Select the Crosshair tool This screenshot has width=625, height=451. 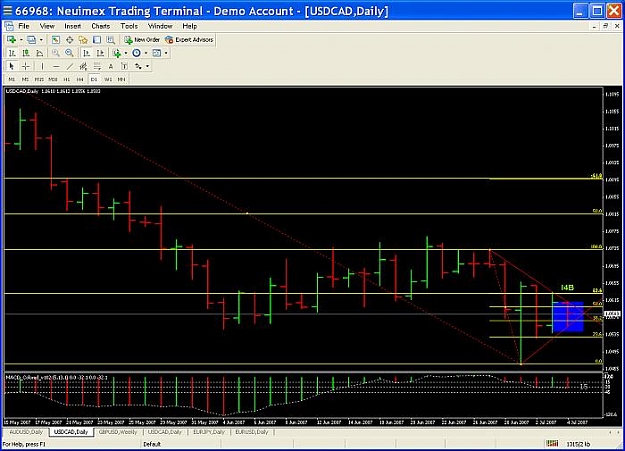click(26, 66)
